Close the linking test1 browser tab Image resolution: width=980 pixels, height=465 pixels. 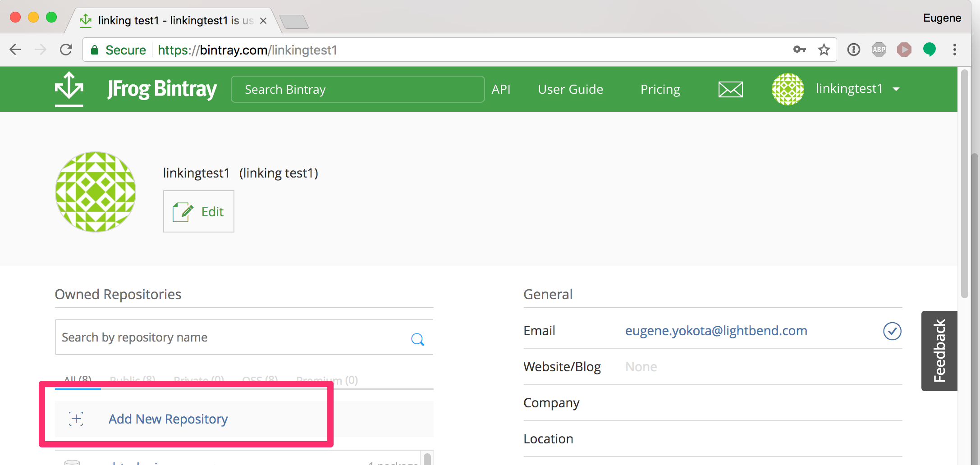pyautogui.click(x=263, y=21)
